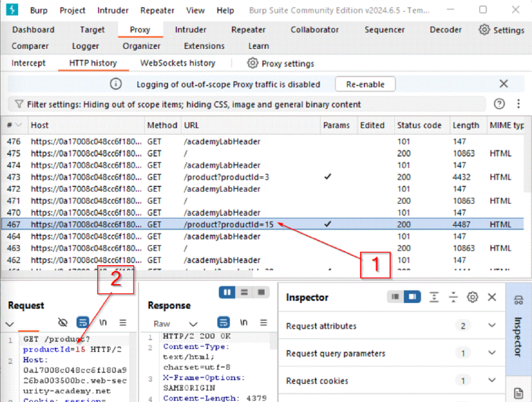Click the filter funnel icon
532x402 pixels.
19,104
